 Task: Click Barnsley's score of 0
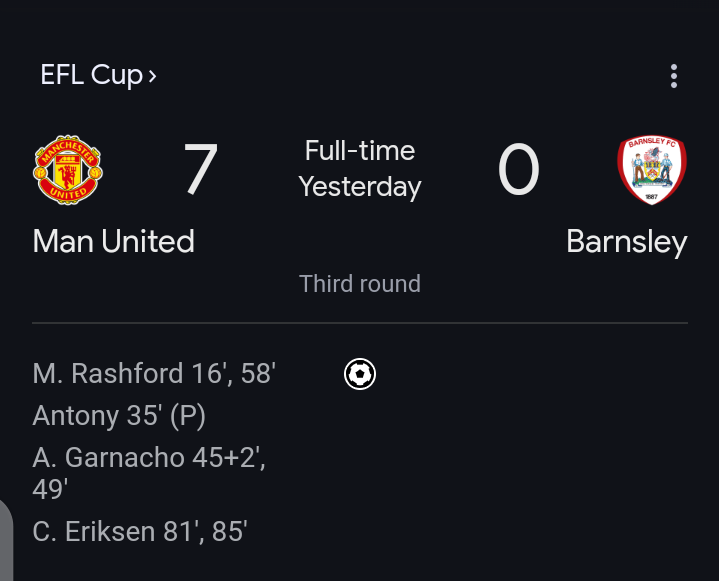[x=518, y=170]
